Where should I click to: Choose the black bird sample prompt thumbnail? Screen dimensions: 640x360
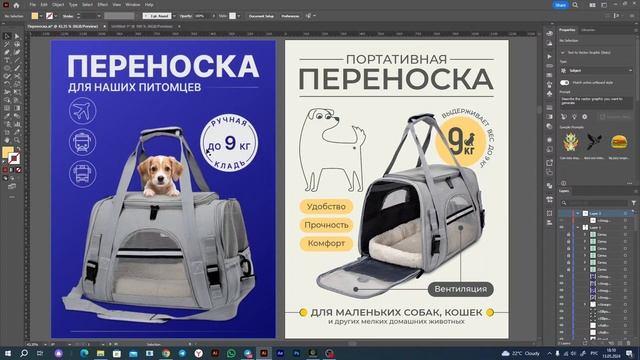pyautogui.click(x=594, y=142)
